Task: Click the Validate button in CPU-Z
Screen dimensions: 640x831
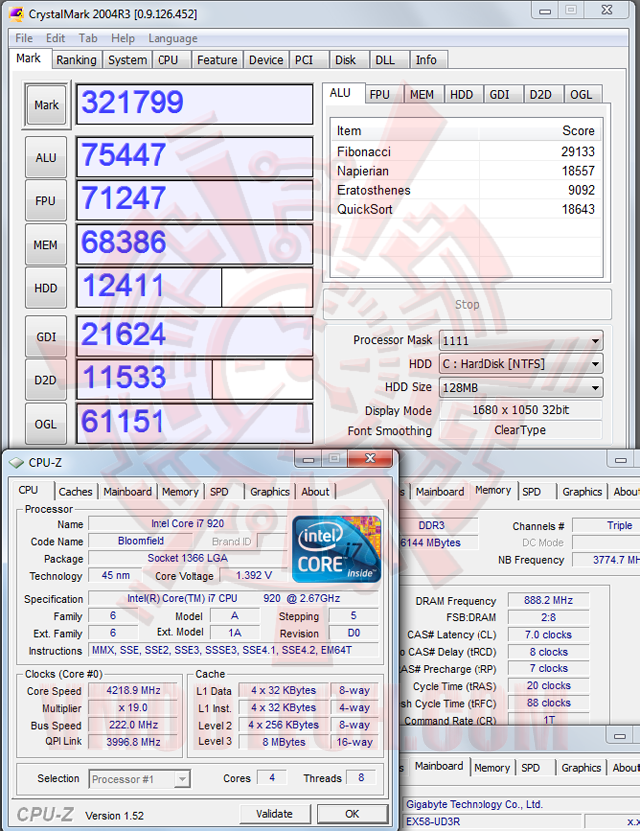Action: coord(274,814)
